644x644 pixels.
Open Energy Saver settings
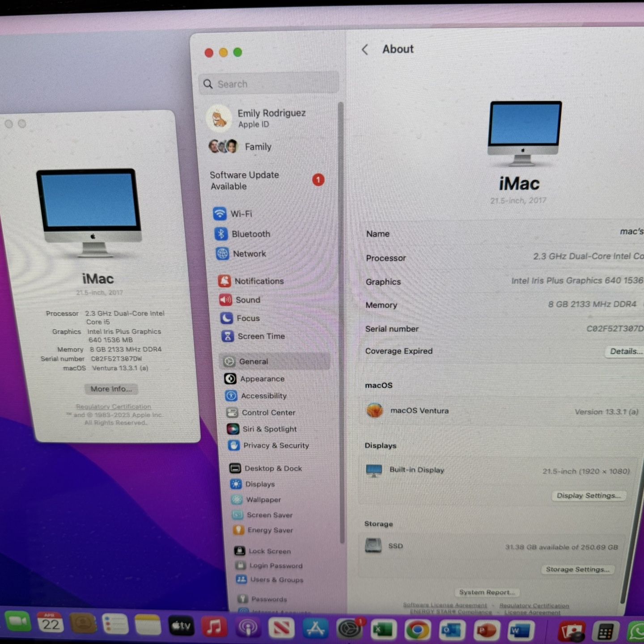[x=263, y=530]
